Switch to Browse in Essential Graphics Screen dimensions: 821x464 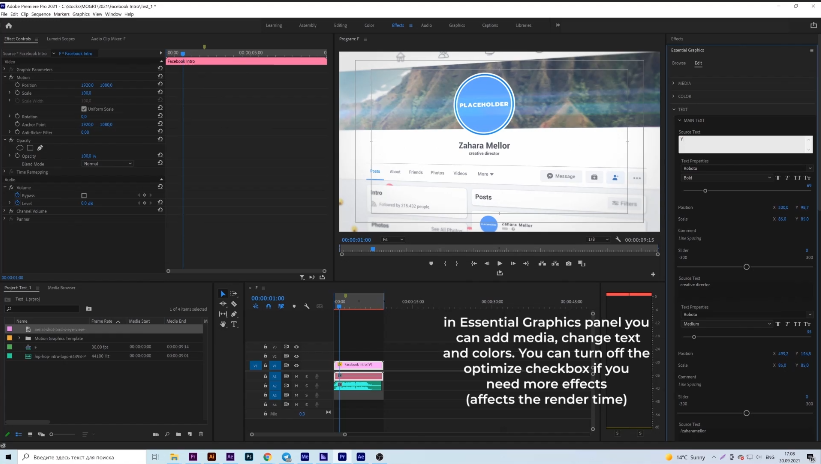pyautogui.click(x=679, y=63)
